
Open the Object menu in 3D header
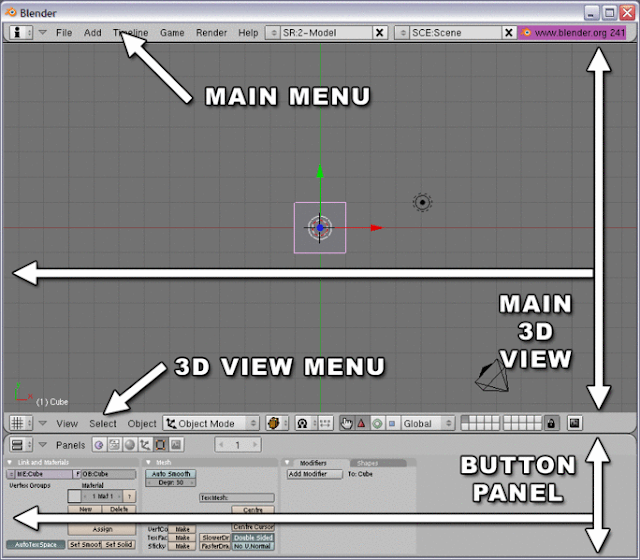142,424
